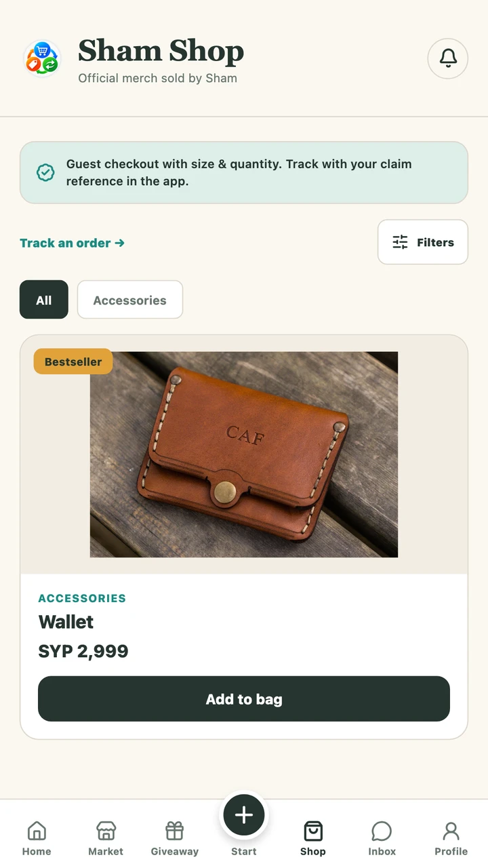
Task: Select the Shop bag icon
Action: 313,831
